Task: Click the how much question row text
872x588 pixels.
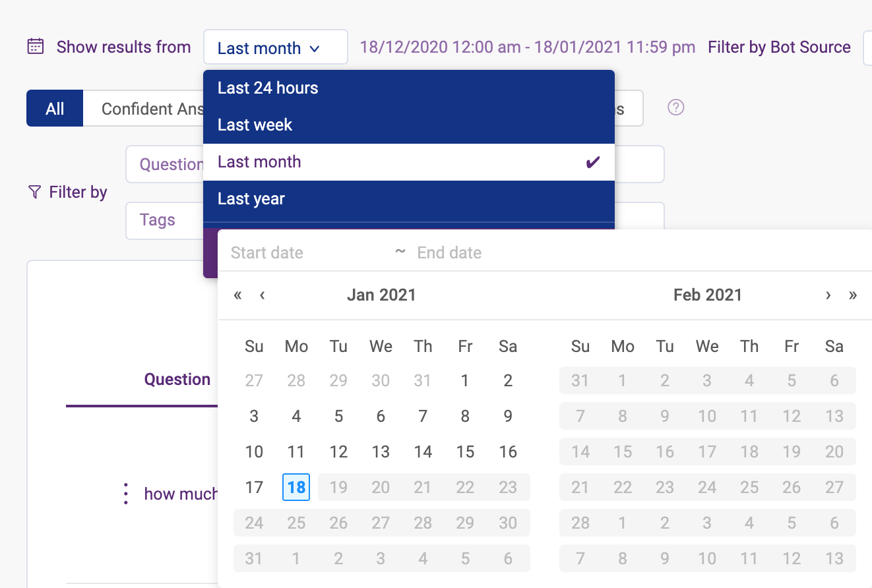Action: (x=181, y=494)
